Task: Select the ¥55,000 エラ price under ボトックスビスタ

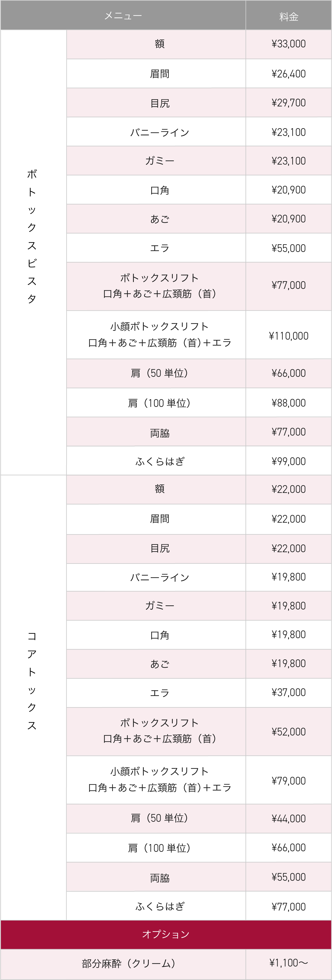Action: pyautogui.click(x=289, y=248)
